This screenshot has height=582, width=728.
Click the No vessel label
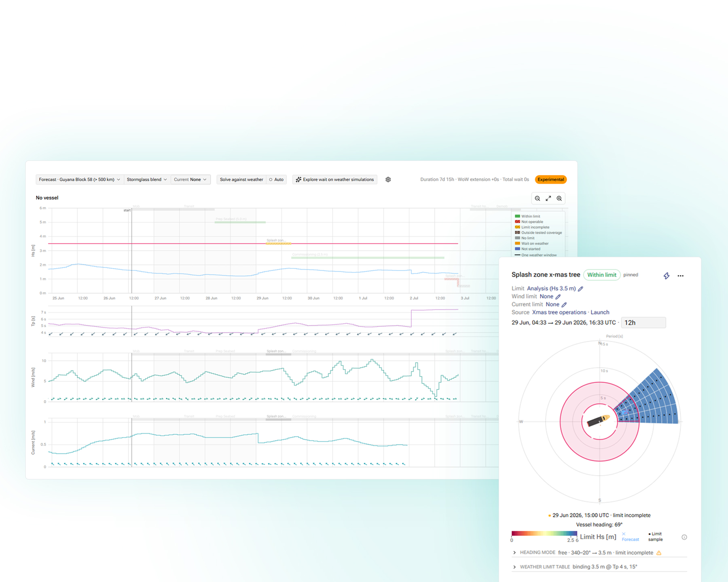47,198
